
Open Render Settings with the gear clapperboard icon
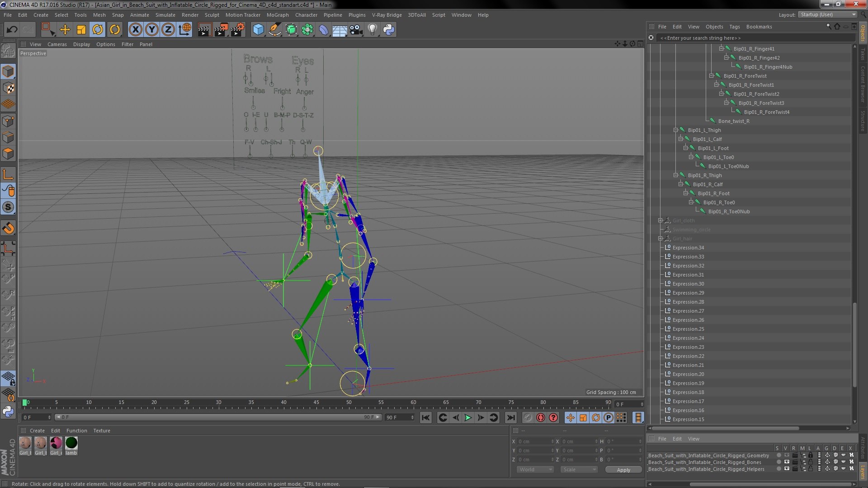click(238, 30)
